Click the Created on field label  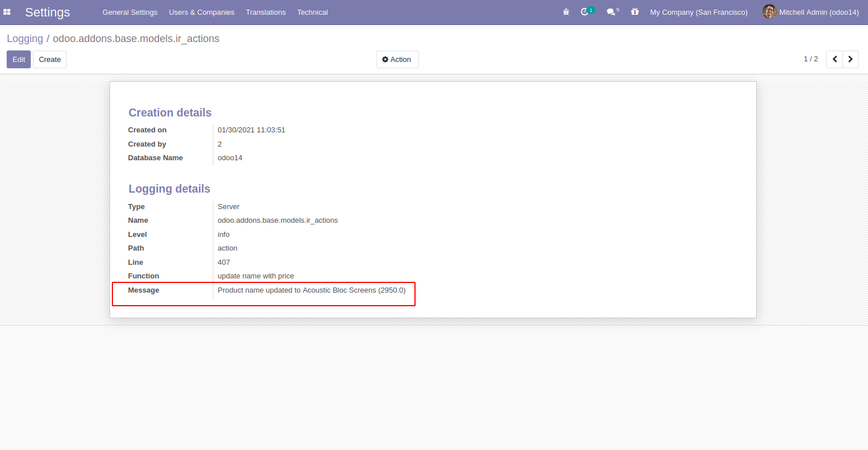click(147, 130)
